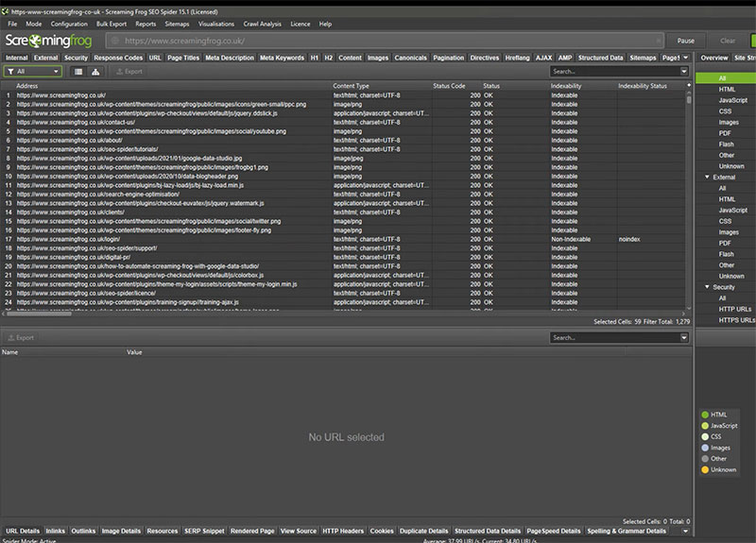
Task: Open the bottom tabs overflow arrow
Action: coord(686,531)
